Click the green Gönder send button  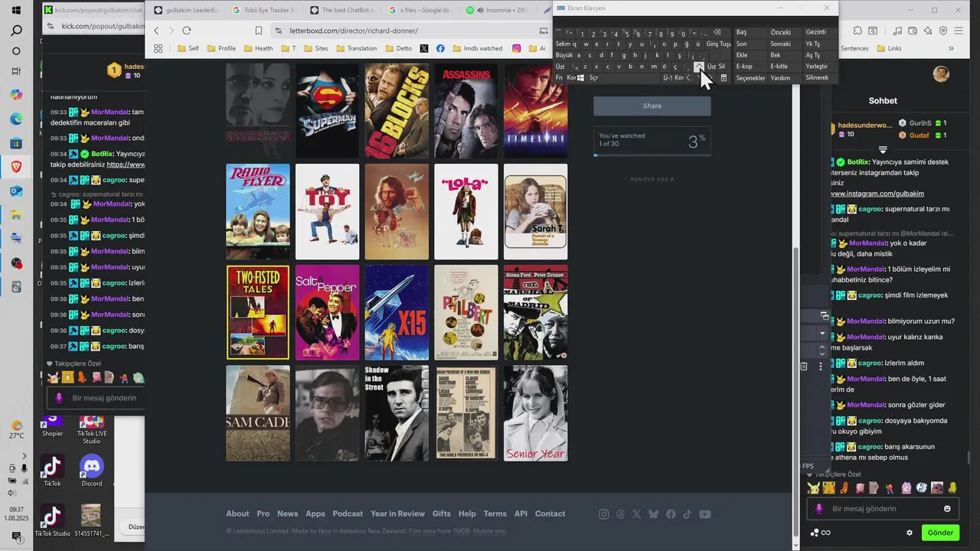(940, 533)
